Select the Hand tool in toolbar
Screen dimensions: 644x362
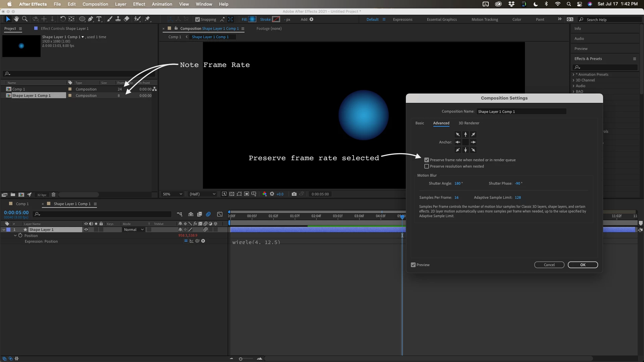click(x=16, y=19)
